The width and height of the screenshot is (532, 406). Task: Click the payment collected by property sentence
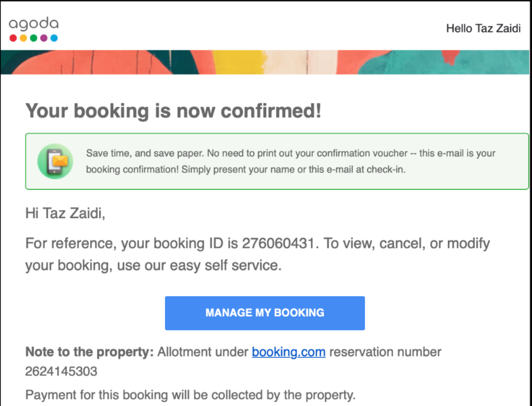pos(190,394)
